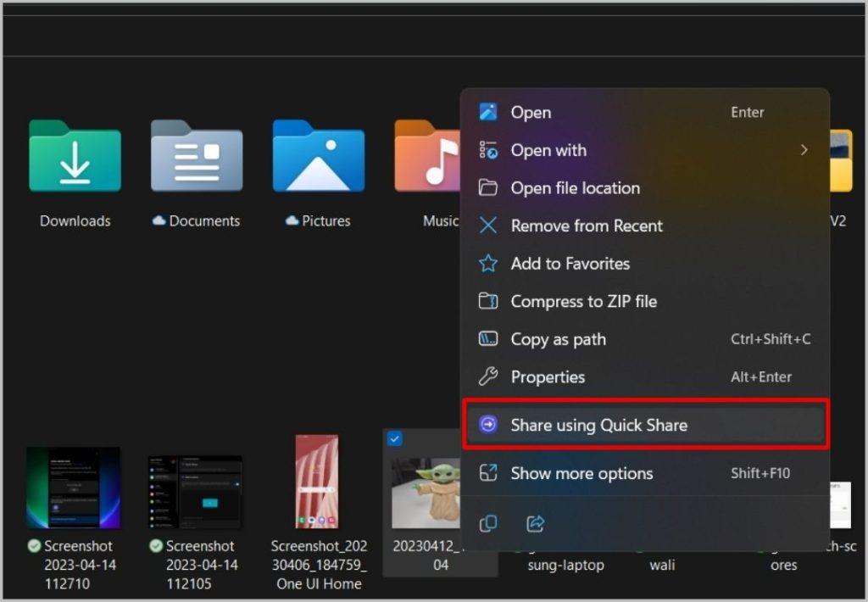Open the Documents folder icon
The height and width of the screenshot is (602, 868).
[197, 156]
